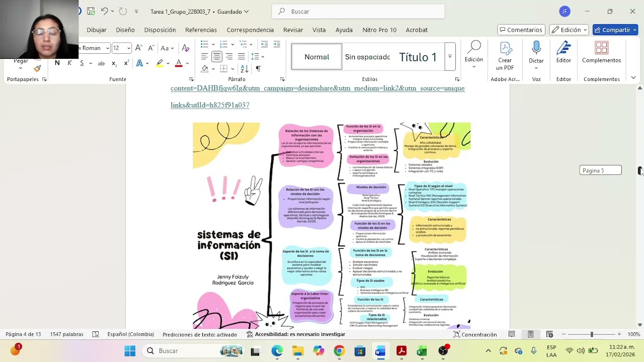The width and height of the screenshot is (644, 362).
Task: Decrease paragraph indent
Action: (264, 44)
